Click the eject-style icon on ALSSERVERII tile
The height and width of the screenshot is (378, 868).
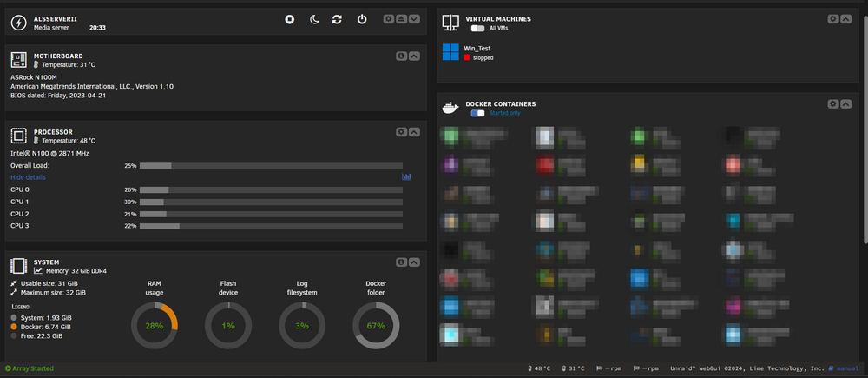[401, 19]
